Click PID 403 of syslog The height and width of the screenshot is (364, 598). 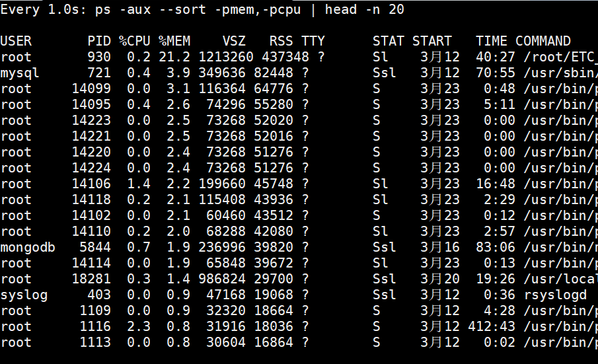point(99,295)
